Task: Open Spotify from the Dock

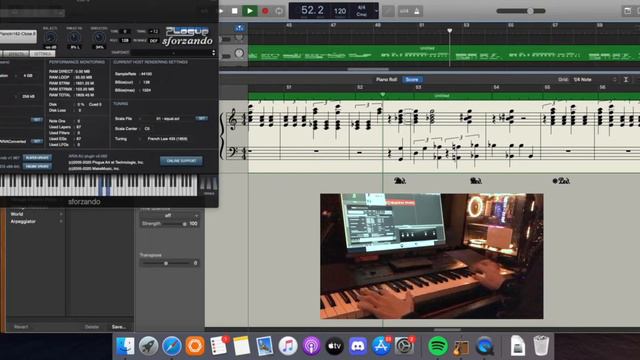Action: 438,346
